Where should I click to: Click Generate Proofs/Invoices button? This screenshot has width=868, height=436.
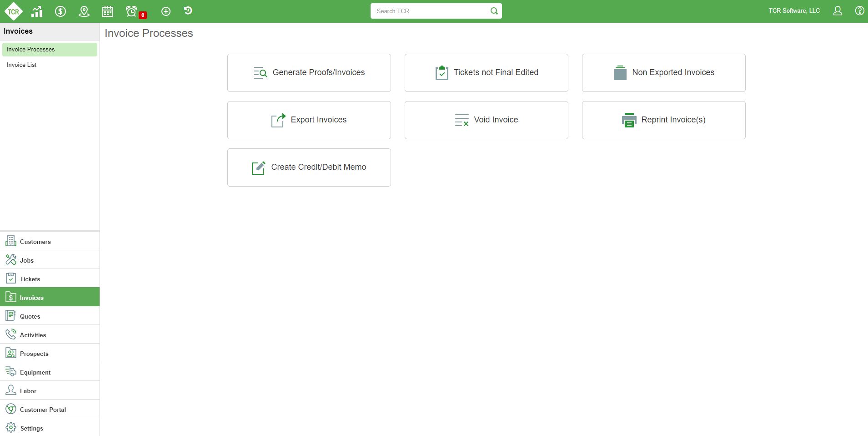tap(309, 73)
